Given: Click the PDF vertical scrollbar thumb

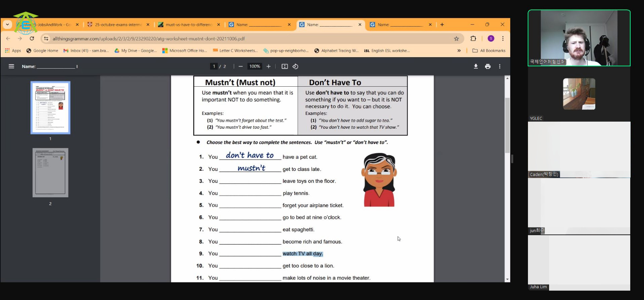Looking at the screenshot, I should click(x=507, y=125).
